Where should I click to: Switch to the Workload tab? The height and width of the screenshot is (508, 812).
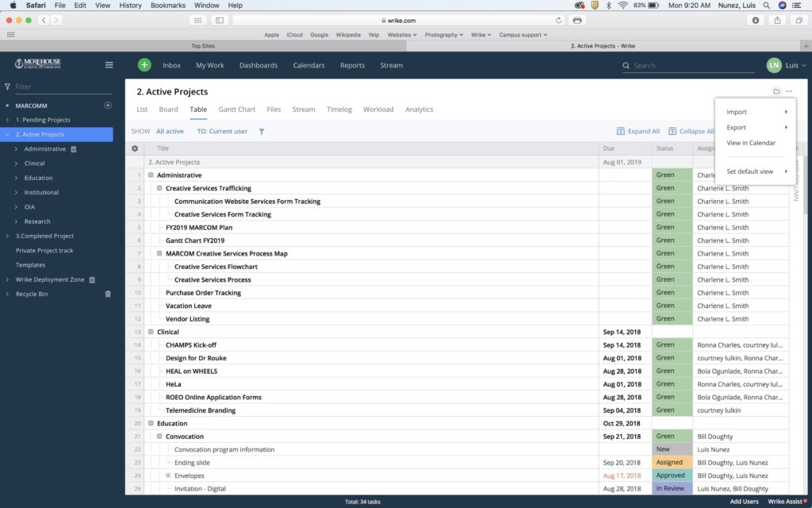[378, 110]
